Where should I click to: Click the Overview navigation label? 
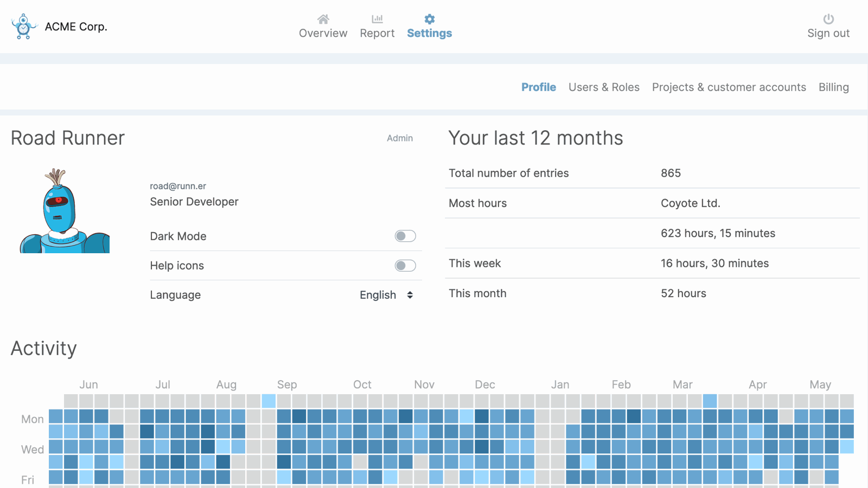(323, 33)
